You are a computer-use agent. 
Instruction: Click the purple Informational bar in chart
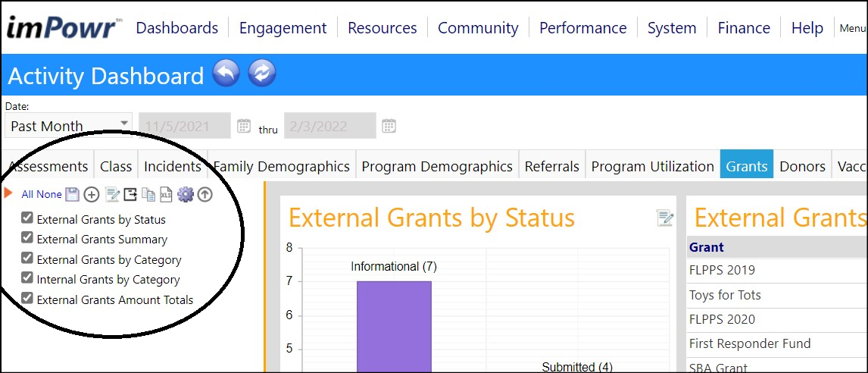tap(394, 327)
